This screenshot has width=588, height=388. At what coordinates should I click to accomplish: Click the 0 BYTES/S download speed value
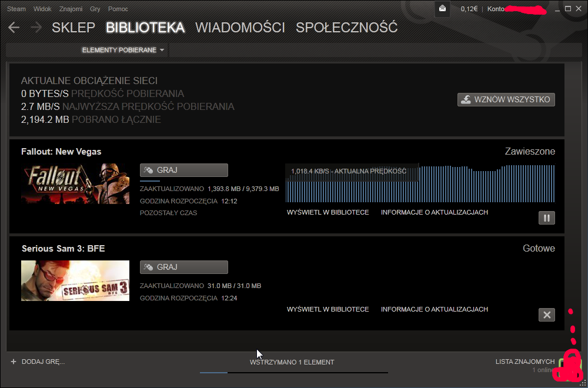point(45,93)
